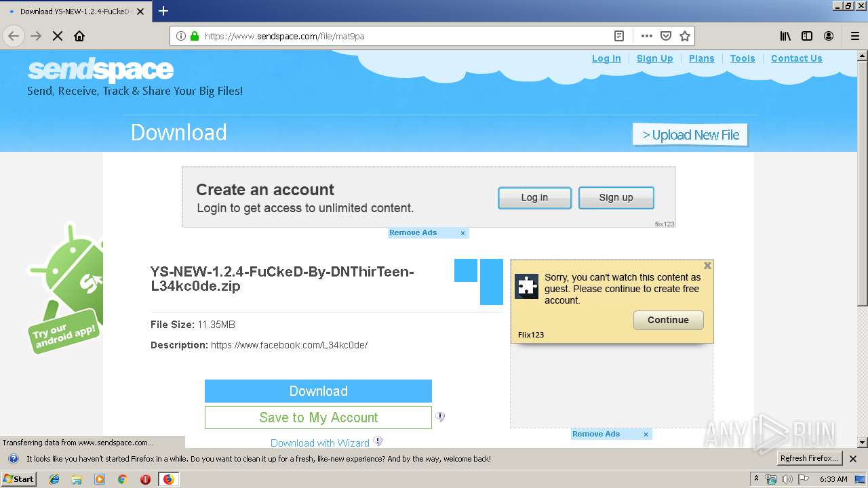868x488 pixels.
Task: Click the green secure padlock icon
Action: point(195,36)
